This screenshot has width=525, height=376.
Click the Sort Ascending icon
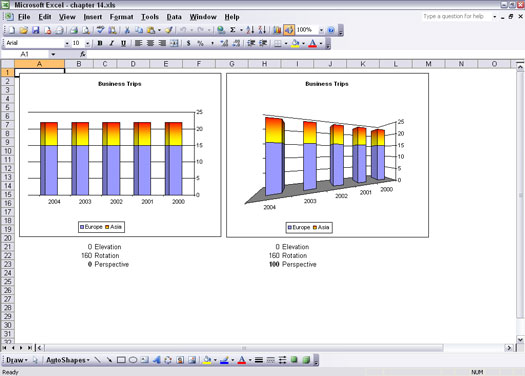click(250, 30)
